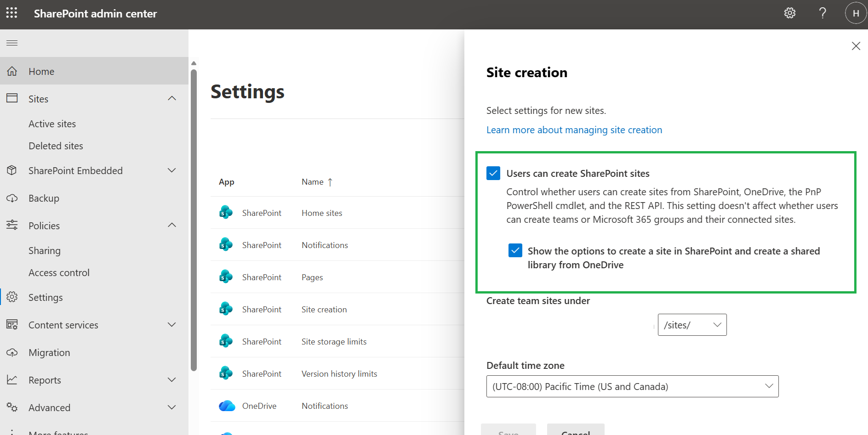Go to Active sites
The image size is (868, 435).
(52, 124)
